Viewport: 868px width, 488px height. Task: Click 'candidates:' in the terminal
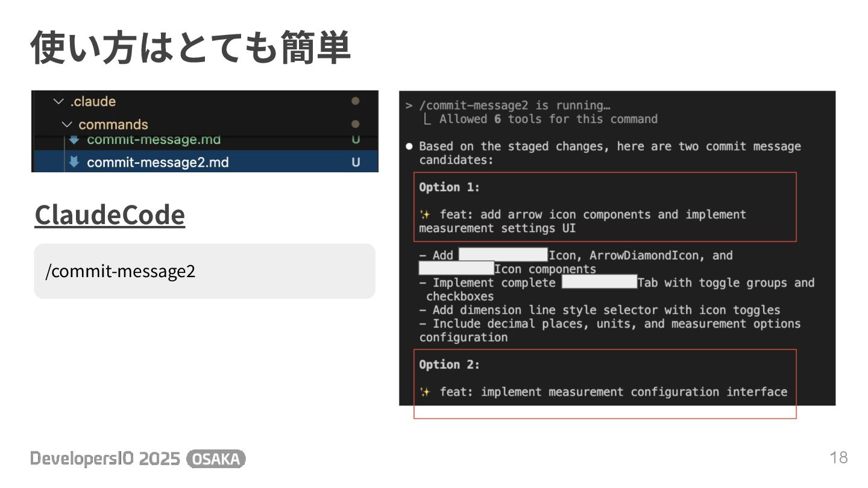(456, 160)
